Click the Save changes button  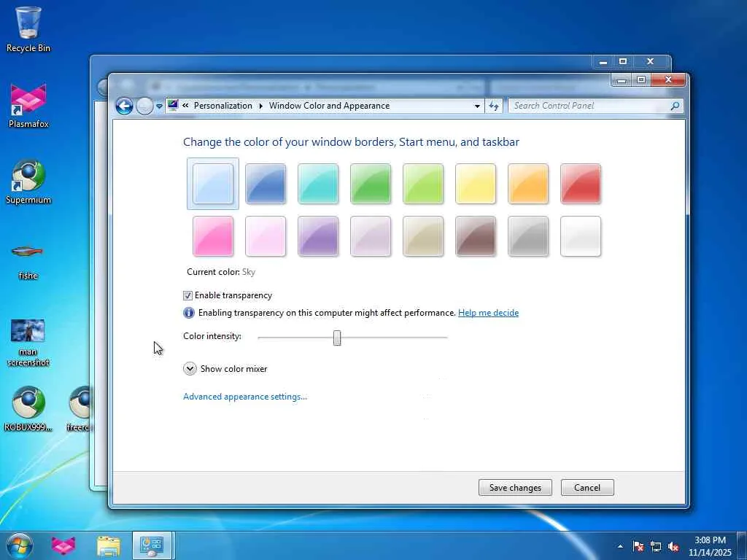515,488
